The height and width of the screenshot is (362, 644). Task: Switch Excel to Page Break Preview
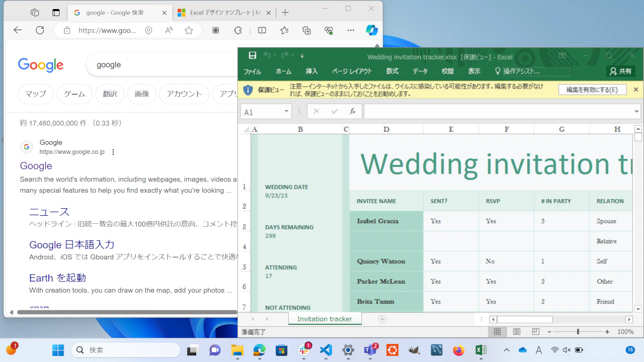coord(535,332)
